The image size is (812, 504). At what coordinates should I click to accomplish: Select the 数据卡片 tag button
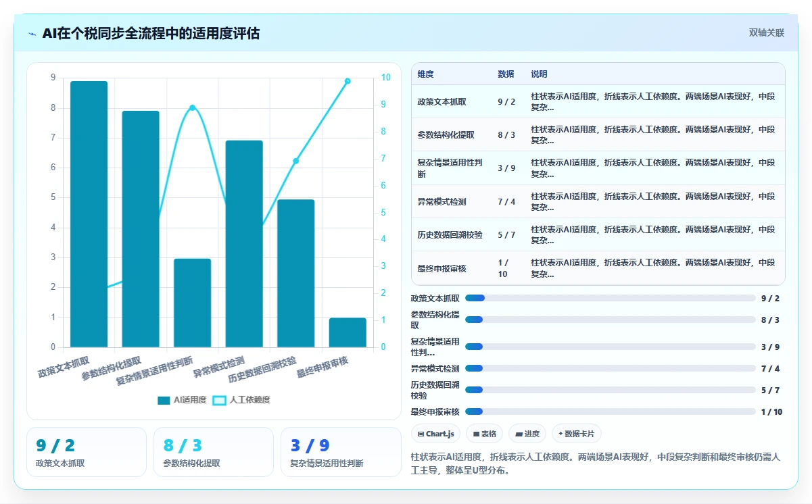(x=577, y=434)
